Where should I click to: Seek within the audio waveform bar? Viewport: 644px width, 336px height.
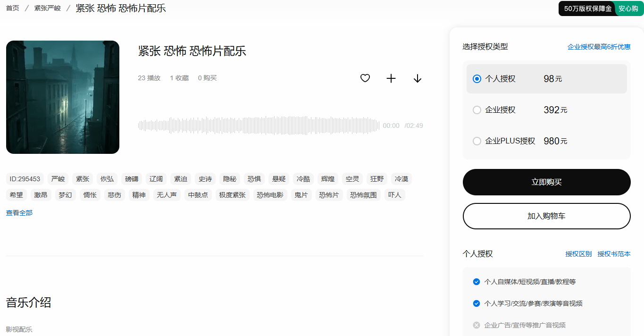click(x=259, y=126)
